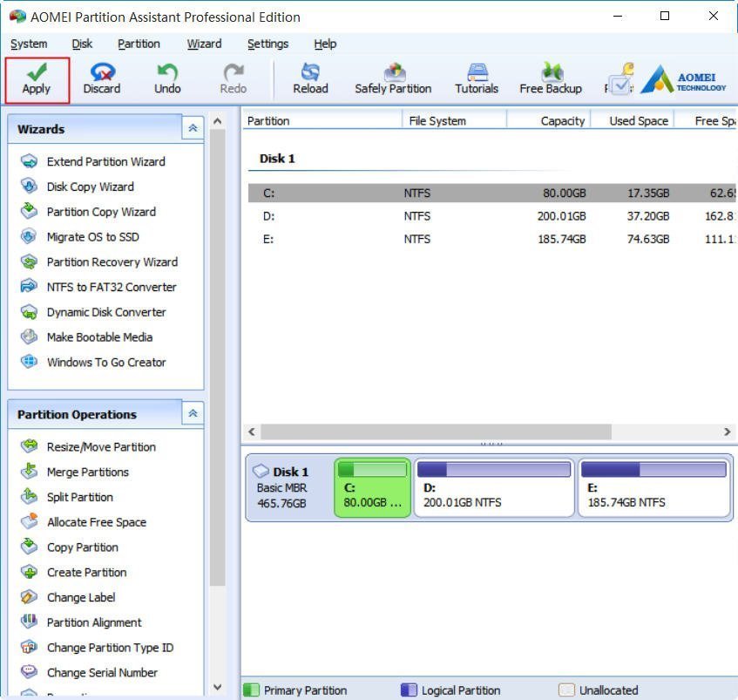The height and width of the screenshot is (700, 738).
Task: Reload disk information
Action: (x=310, y=79)
